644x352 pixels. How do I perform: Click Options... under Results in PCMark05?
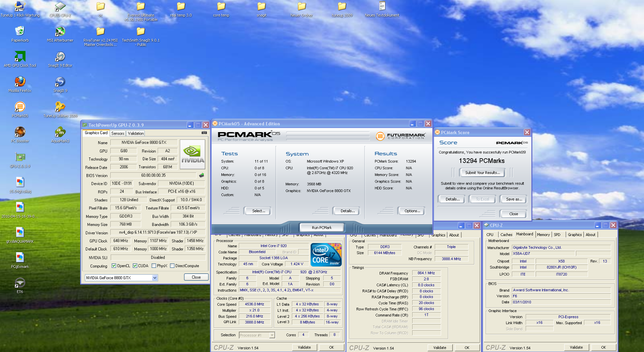pos(412,211)
